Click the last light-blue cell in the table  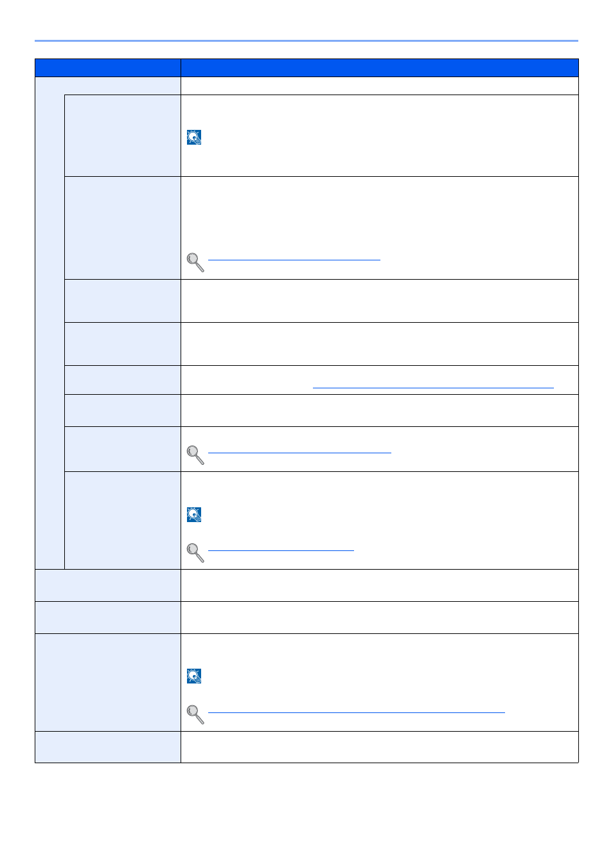click(108, 747)
